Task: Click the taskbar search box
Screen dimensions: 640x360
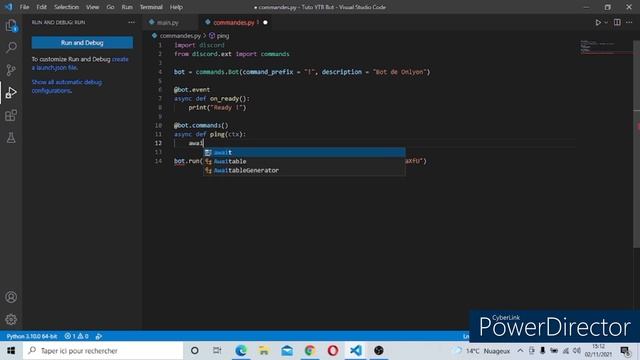Action: pos(103,351)
